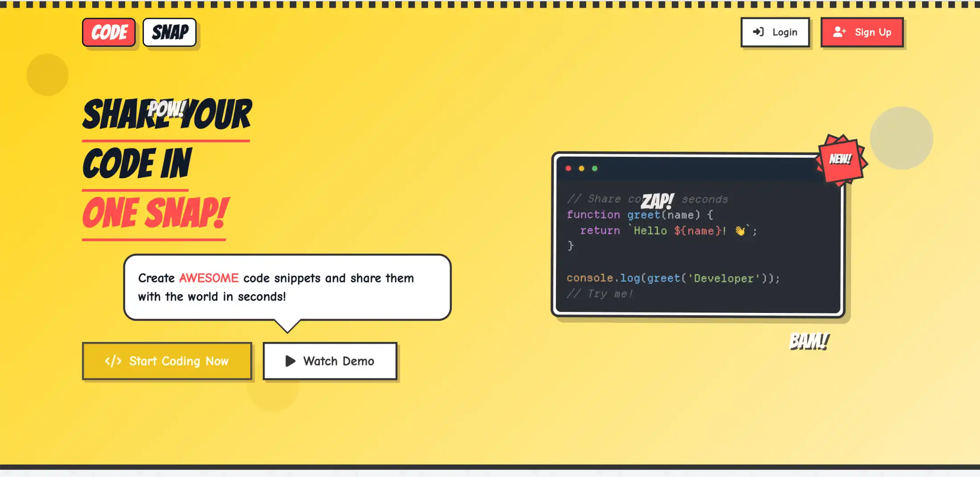Click the login arrow icon

click(758, 32)
